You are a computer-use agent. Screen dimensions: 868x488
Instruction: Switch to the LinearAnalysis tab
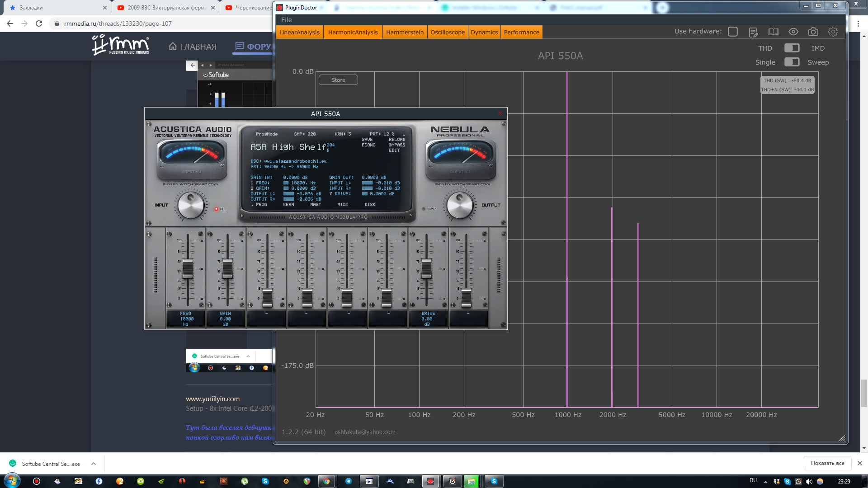click(x=299, y=32)
